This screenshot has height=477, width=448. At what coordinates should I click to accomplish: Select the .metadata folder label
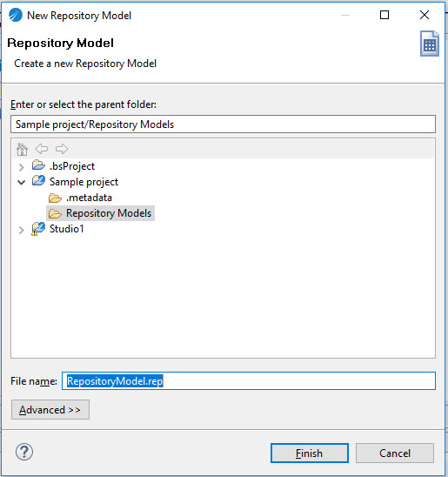(89, 198)
